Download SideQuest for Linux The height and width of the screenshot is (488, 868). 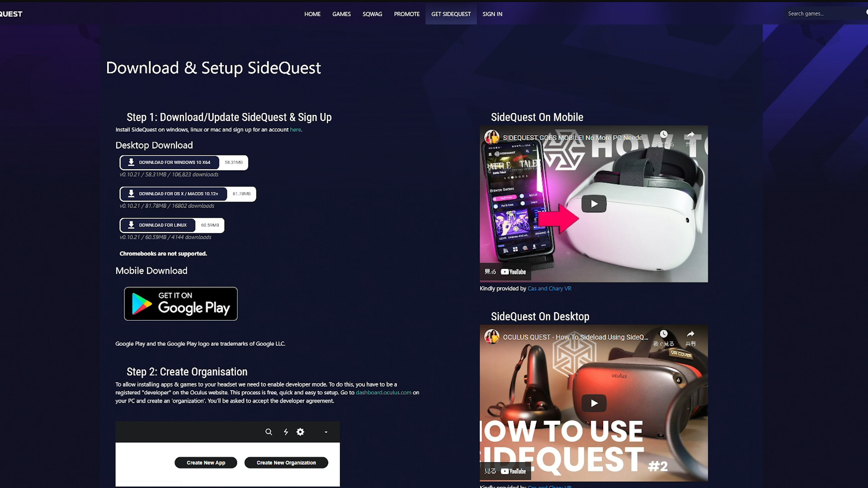pos(172,225)
